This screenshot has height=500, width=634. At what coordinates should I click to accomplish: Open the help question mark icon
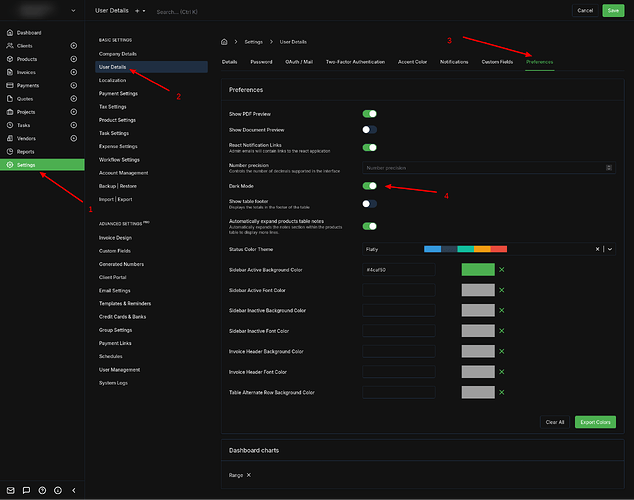(x=42, y=490)
